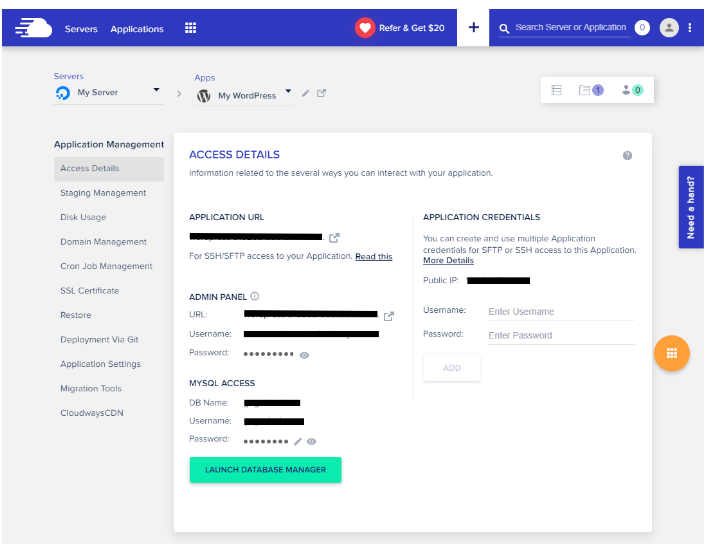This screenshot has width=715, height=555.
Task: Open Cron Job Management
Action: point(106,266)
